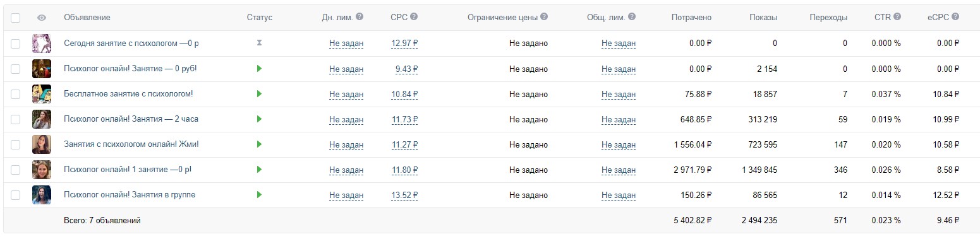Click the help icon next to CPC header
Image resolution: width=980 pixels, height=239 pixels.
414,17
